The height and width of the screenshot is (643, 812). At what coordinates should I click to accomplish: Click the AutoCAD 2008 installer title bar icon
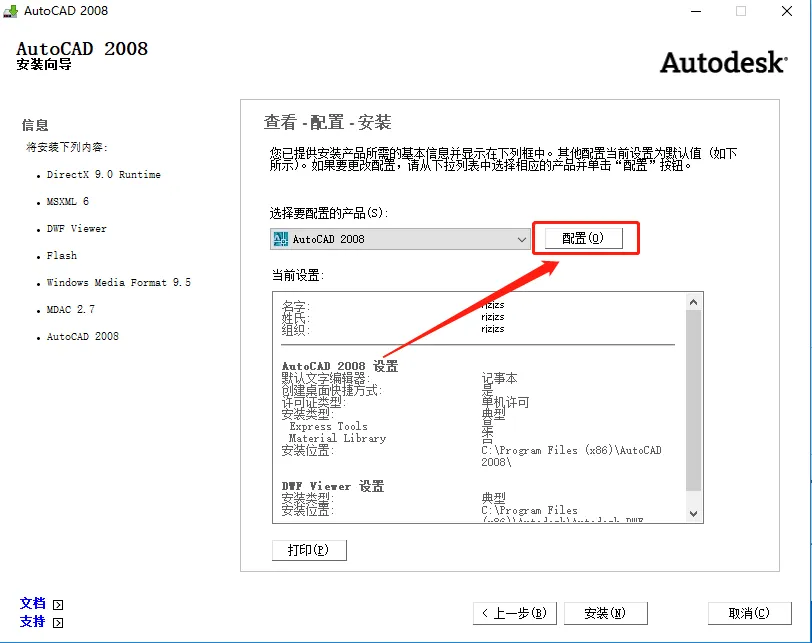(10, 11)
